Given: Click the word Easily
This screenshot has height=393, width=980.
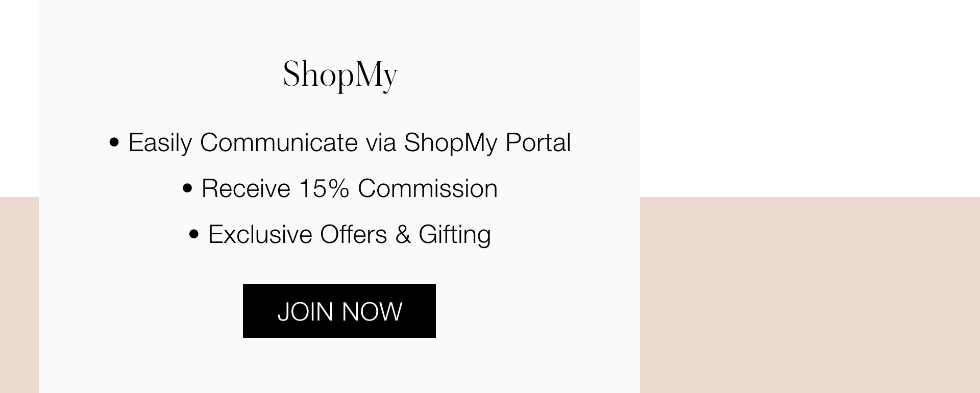Looking at the screenshot, I should pos(160,143).
